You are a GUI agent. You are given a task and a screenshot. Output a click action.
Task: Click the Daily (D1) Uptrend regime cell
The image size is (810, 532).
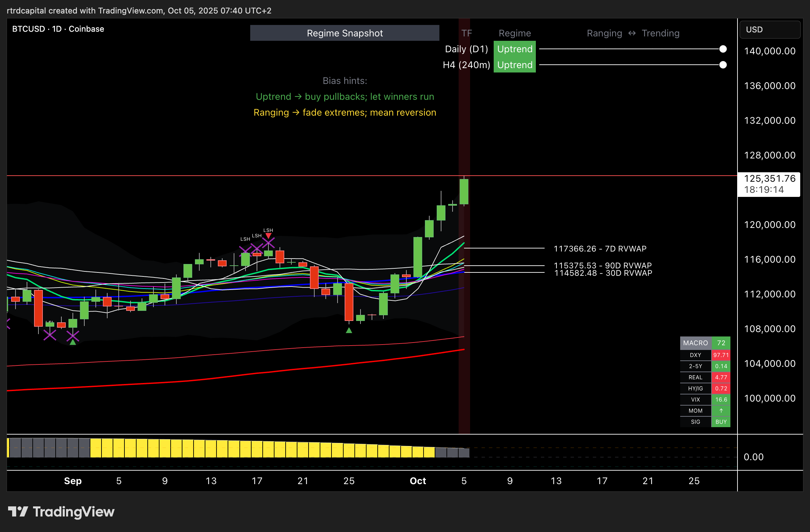click(x=515, y=49)
